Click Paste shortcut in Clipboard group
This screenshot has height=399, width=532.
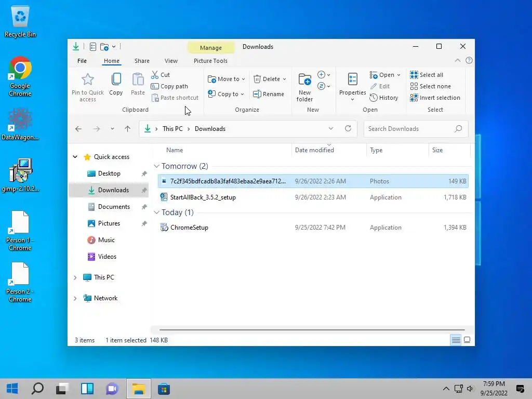[x=175, y=98]
